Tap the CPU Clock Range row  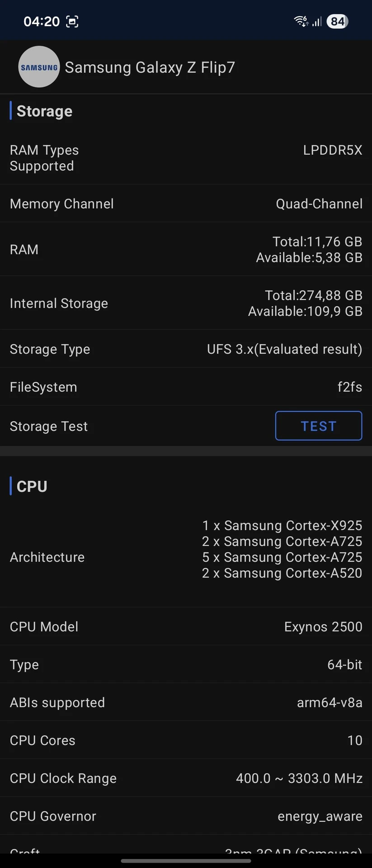click(186, 778)
